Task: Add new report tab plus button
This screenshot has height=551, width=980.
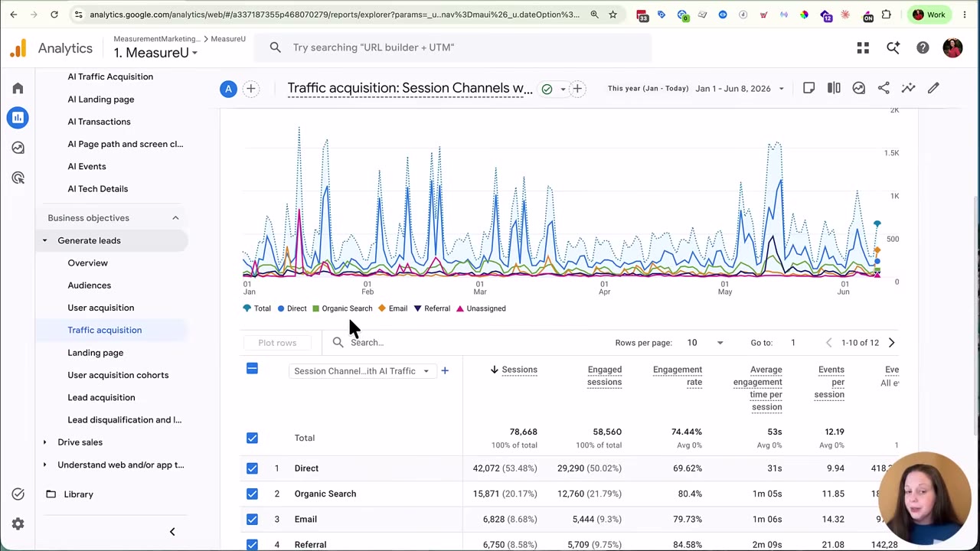Action: tap(577, 89)
